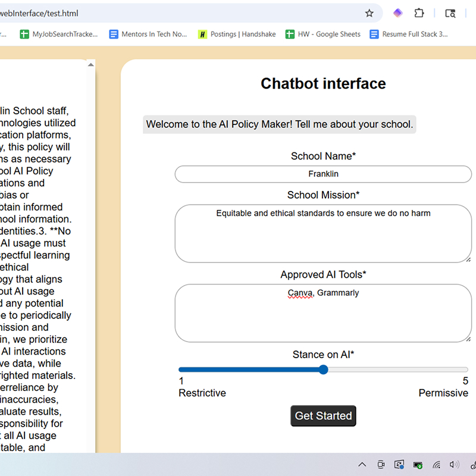Viewport: 476px width, 476px height.
Task: Bookmark the page via the star icon
Action: pyautogui.click(x=369, y=13)
